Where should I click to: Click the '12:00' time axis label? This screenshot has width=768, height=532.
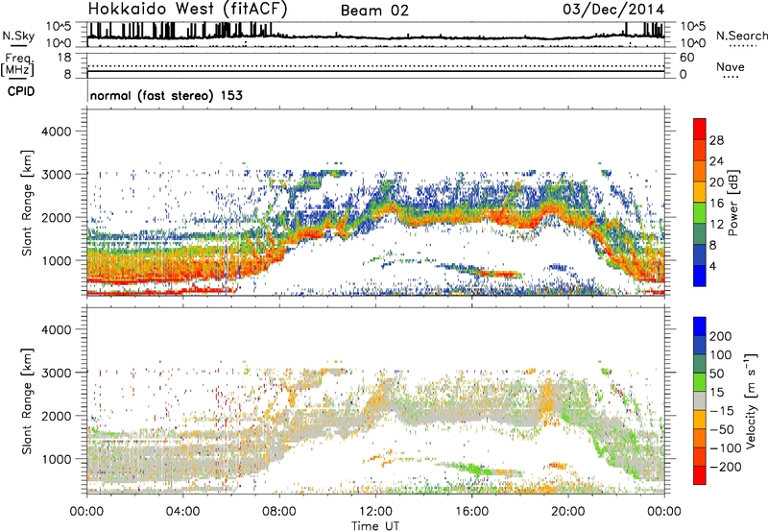tap(375, 512)
